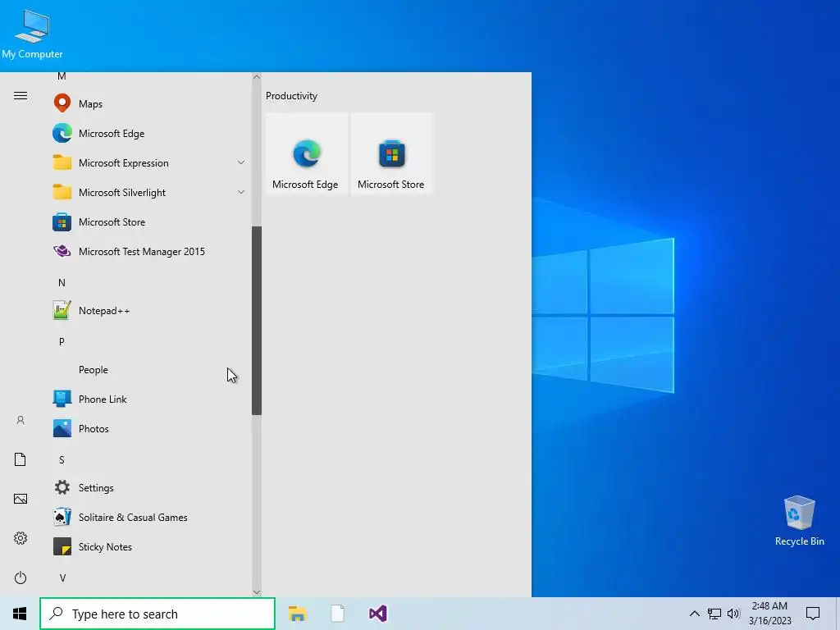The image size is (840, 630).
Task: Open Documents from the Start sidebar
Action: [21, 459]
